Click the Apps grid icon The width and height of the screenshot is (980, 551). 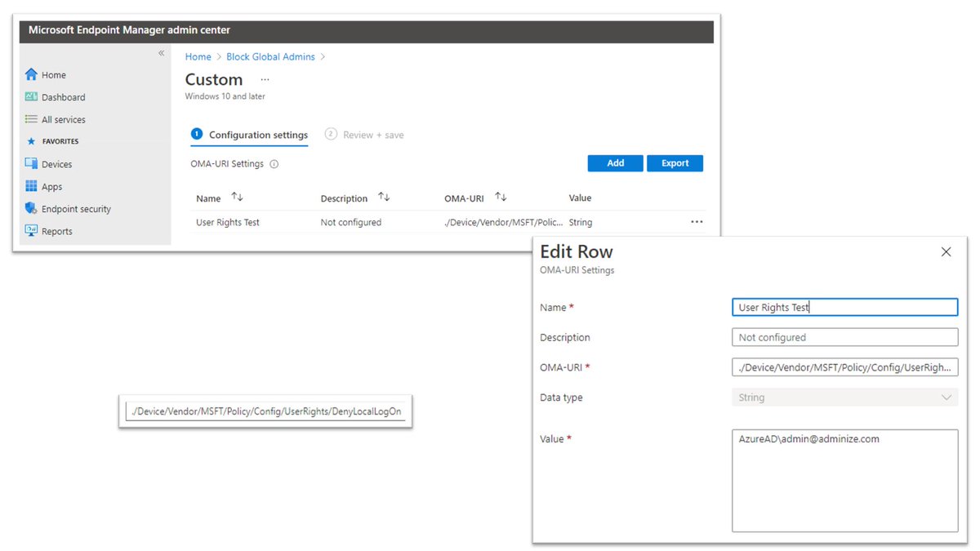(31, 186)
